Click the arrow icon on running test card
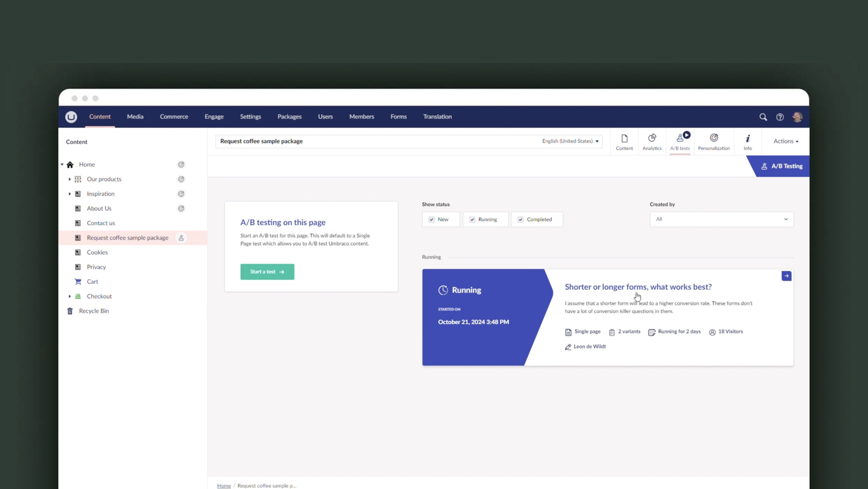 [786, 276]
